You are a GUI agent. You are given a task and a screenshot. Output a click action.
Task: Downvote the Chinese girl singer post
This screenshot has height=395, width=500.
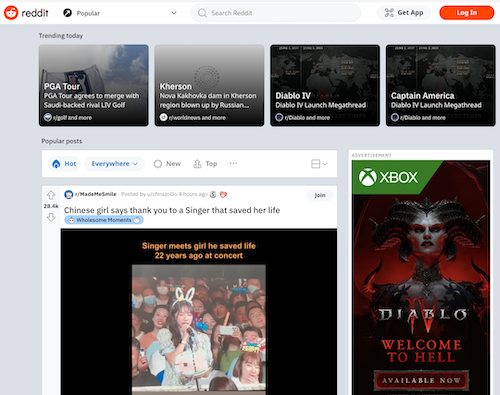[x=51, y=218]
